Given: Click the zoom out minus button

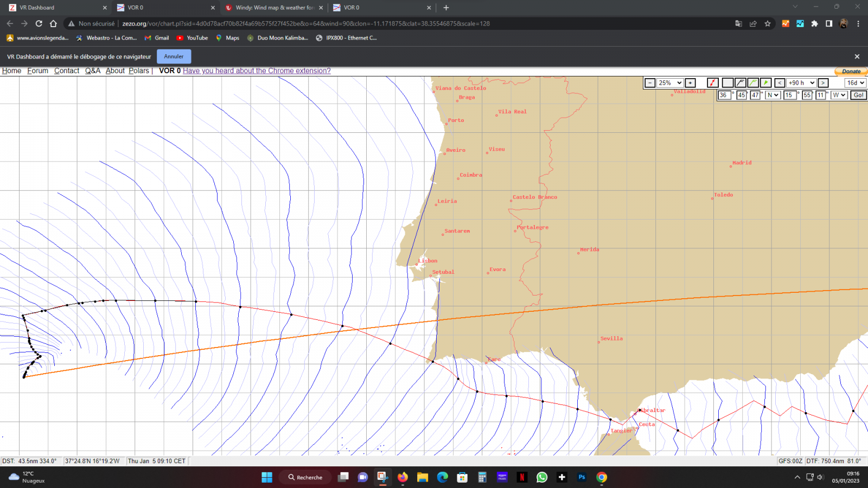Looking at the screenshot, I should (650, 83).
